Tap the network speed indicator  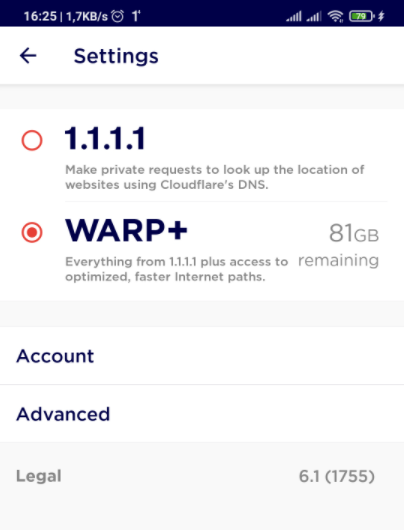[87, 16]
